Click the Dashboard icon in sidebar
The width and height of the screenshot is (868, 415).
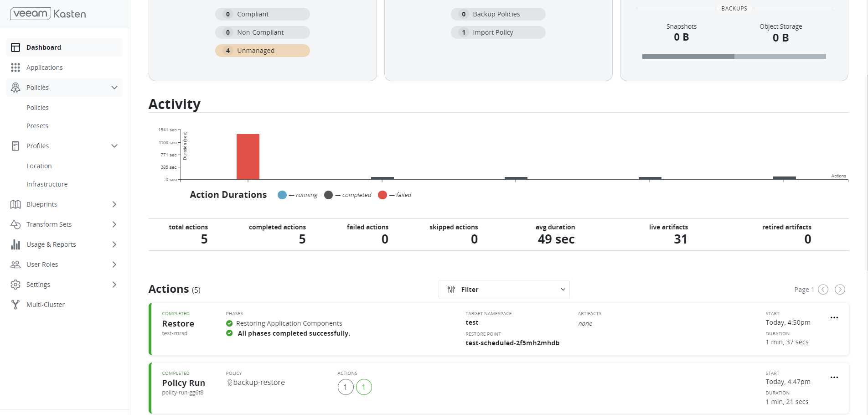15,47
